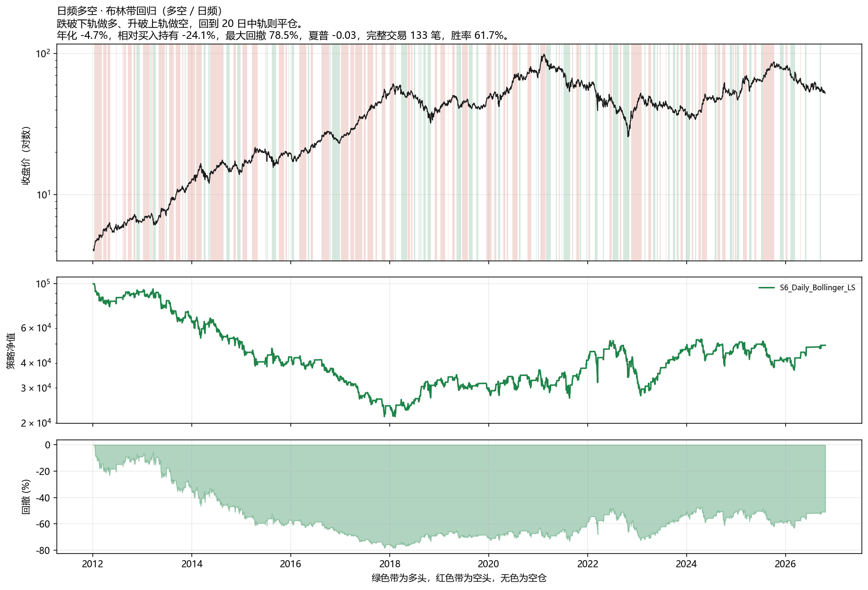Click the "0" tick on the drawdown axis
This screenshot has height=590, width=868.
tap(48, 445)
